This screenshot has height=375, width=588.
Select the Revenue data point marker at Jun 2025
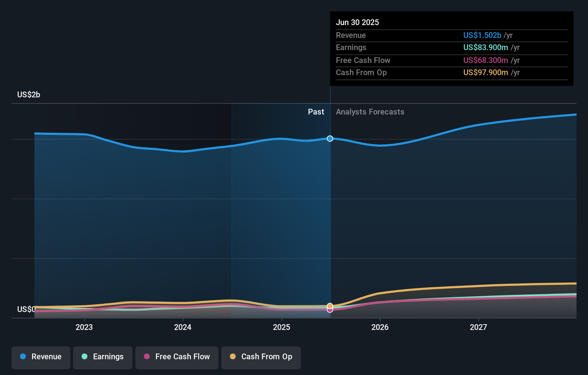click(330, 138)
